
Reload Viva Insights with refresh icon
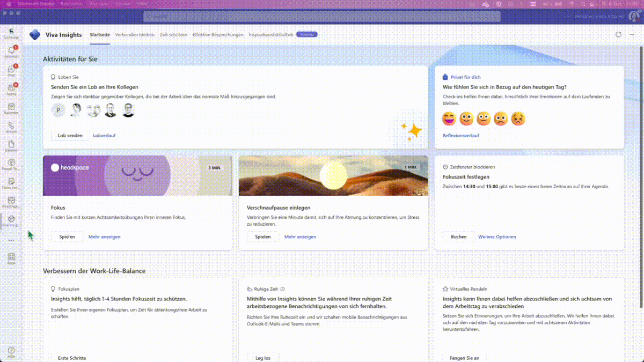(618, 34)
